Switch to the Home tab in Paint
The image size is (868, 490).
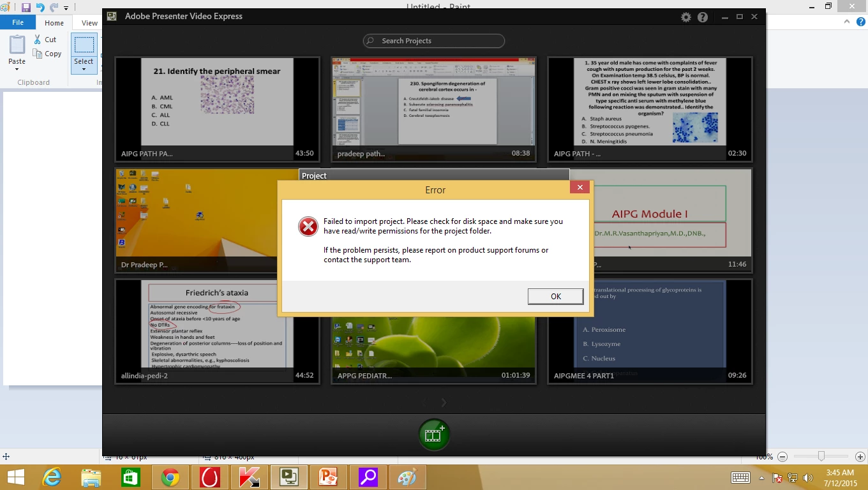click(54, 23)
